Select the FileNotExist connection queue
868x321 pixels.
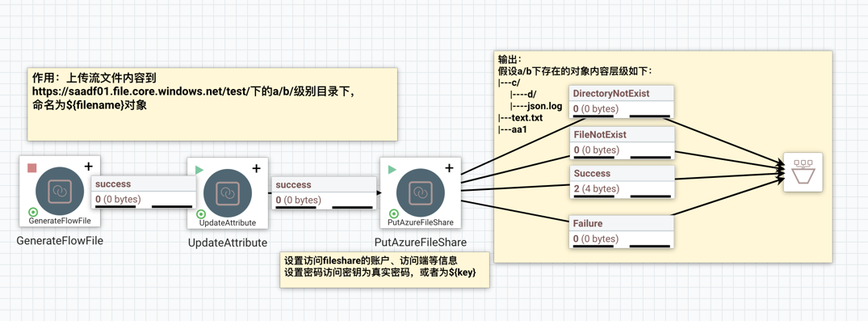622,143
